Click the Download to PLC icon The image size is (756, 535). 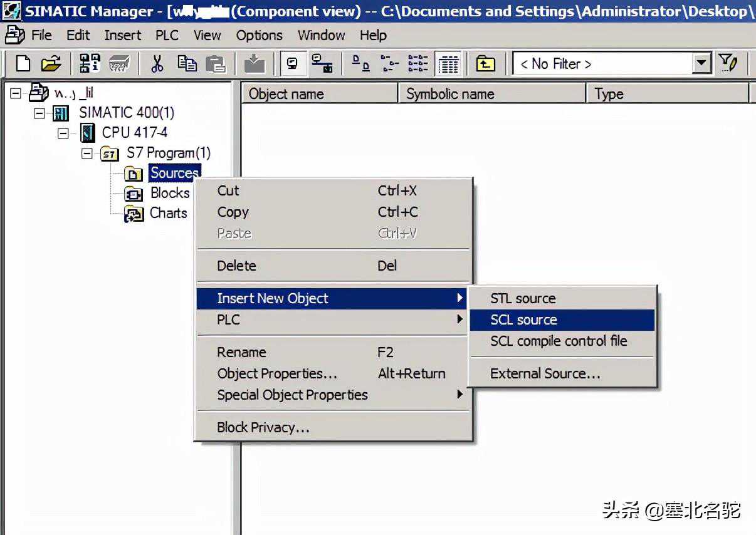(254, 63)
